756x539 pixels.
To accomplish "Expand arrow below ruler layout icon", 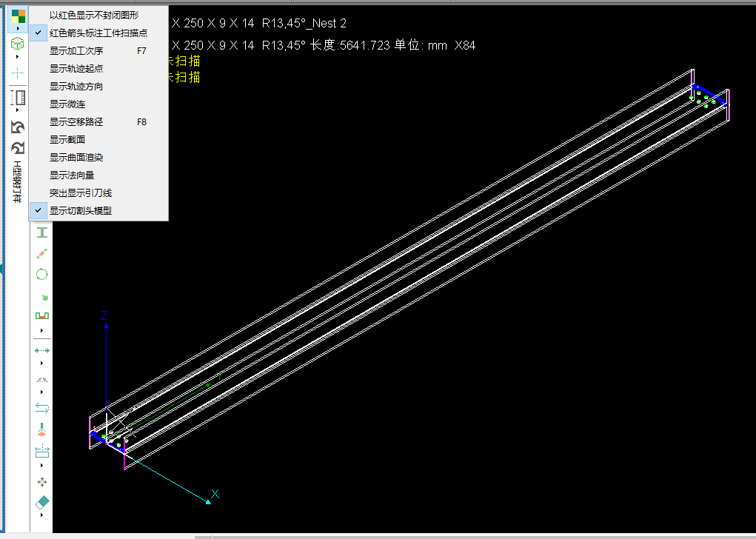I will tap(18, 110).
